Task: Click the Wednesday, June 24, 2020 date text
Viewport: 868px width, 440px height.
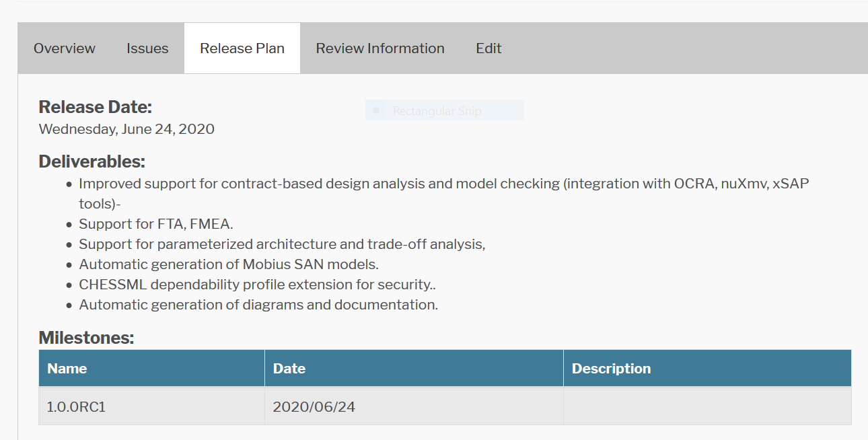Action: pos(126,129)
